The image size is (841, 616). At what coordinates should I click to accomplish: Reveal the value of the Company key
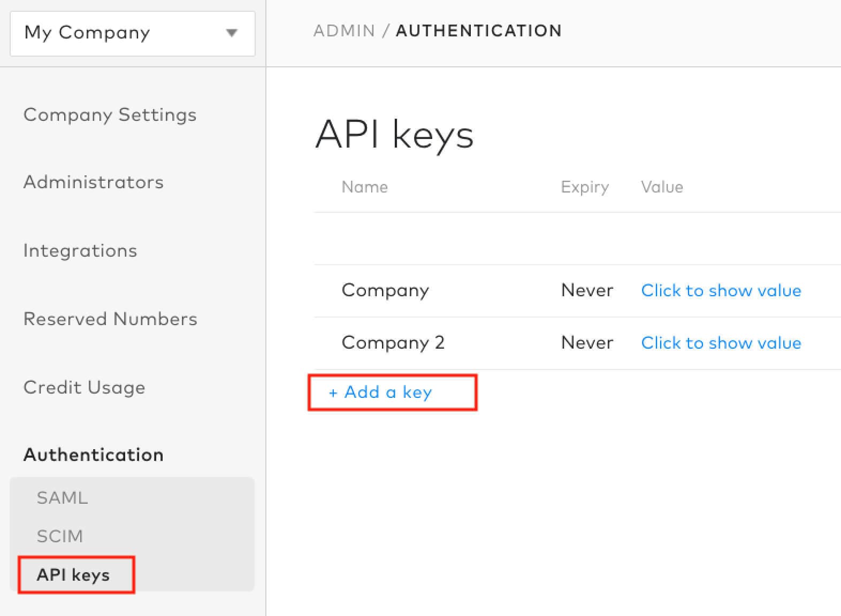(x=721, y=290)
